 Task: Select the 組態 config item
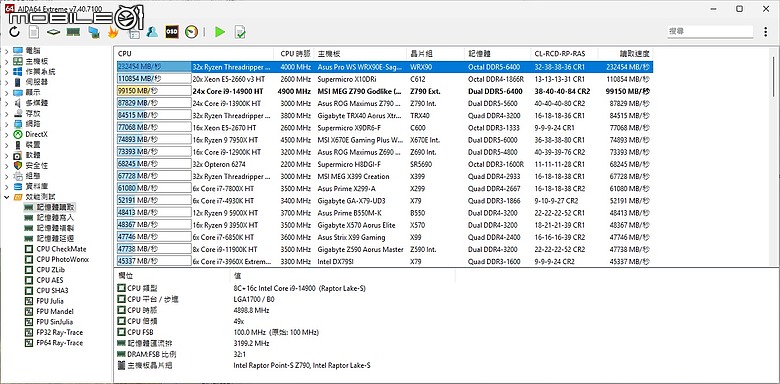(x=33, y=176)
